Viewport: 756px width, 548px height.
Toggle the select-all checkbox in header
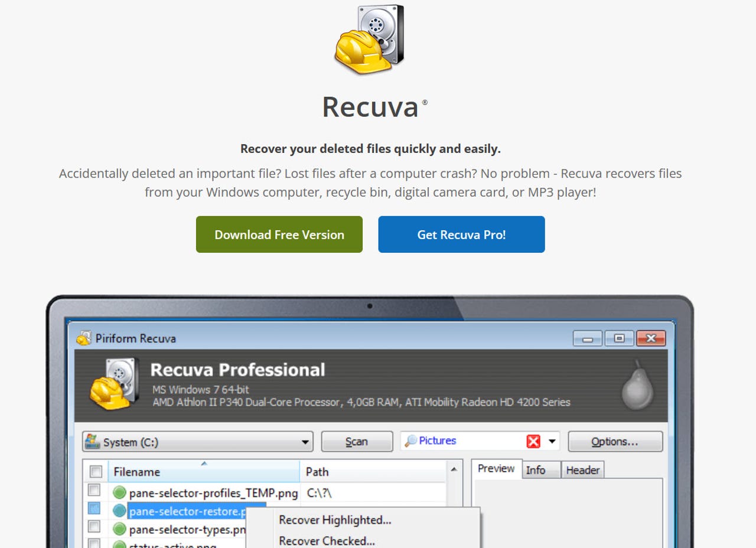coord(96,471)
